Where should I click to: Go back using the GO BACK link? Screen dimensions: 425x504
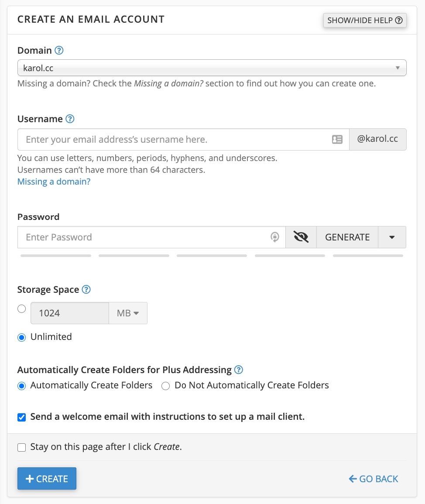373,479
